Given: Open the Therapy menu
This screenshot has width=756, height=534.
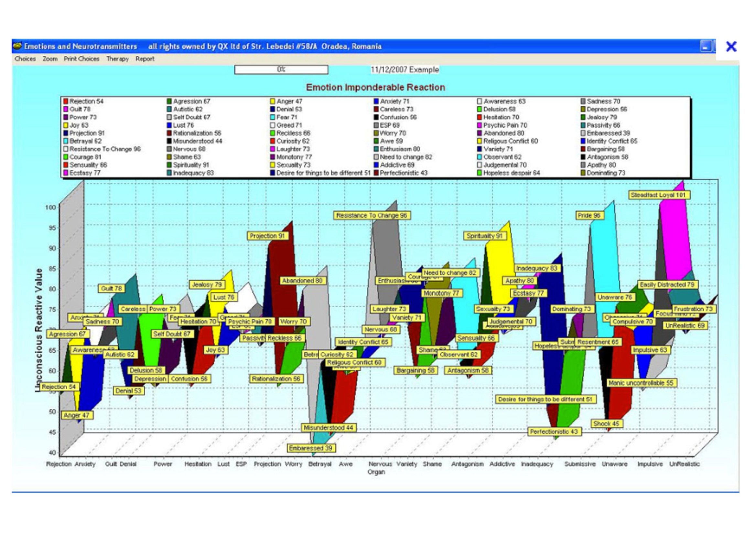Looking at the screenshot, I should coord(118,59).
